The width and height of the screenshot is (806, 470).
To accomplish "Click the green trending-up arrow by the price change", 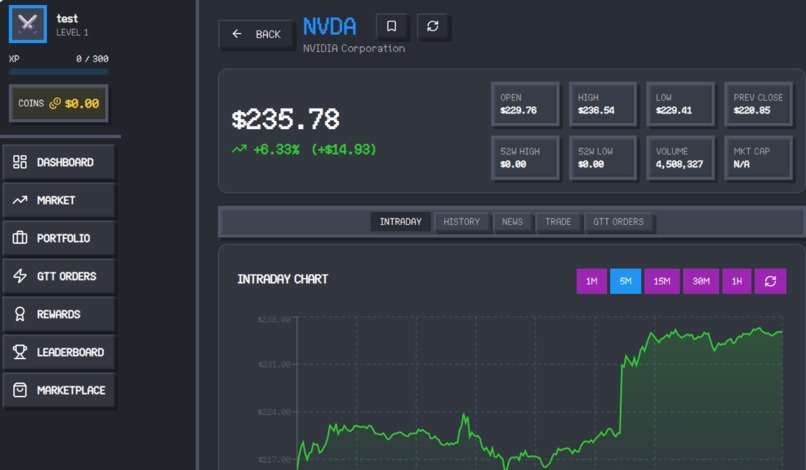I will [239, 150].
